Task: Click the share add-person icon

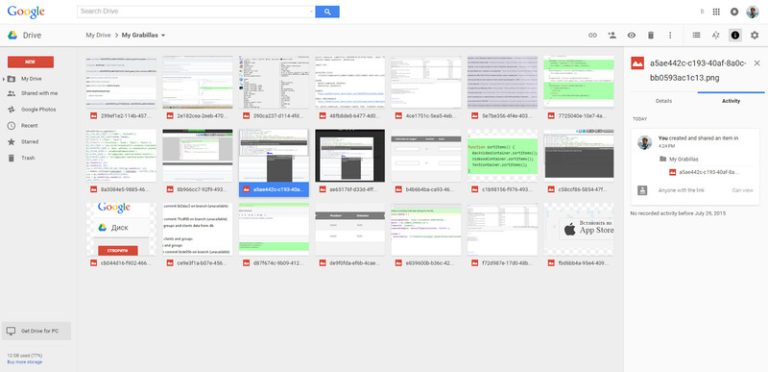Action: pos(612,35)
